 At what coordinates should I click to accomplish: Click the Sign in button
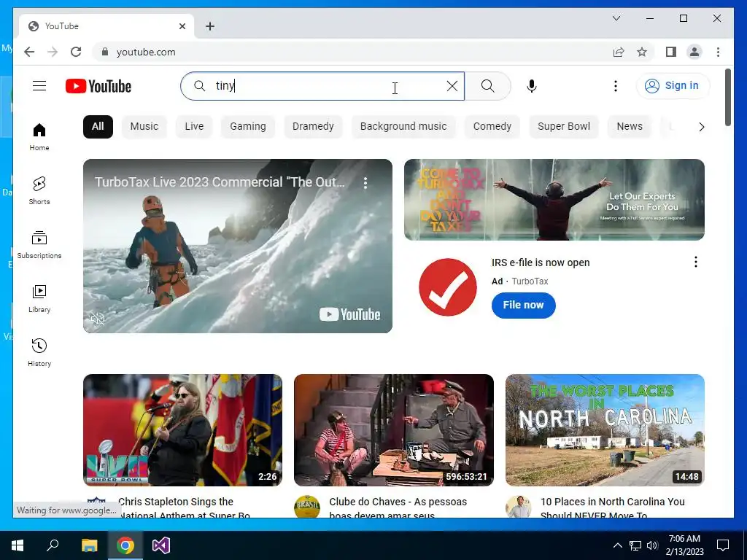coord(673,86)
